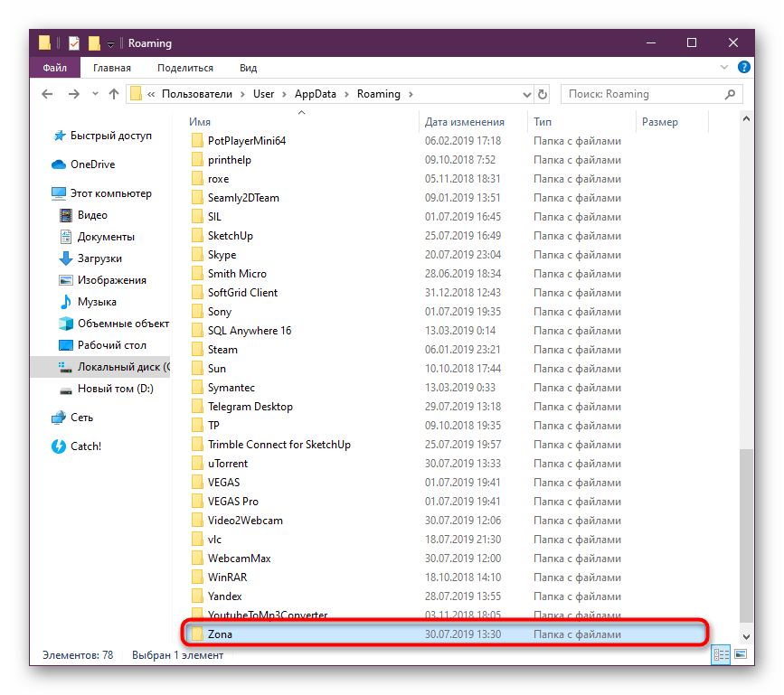Viewport: 784px width, 695px height.
Task: Click the Yandex folder icon
Action: 197,596
